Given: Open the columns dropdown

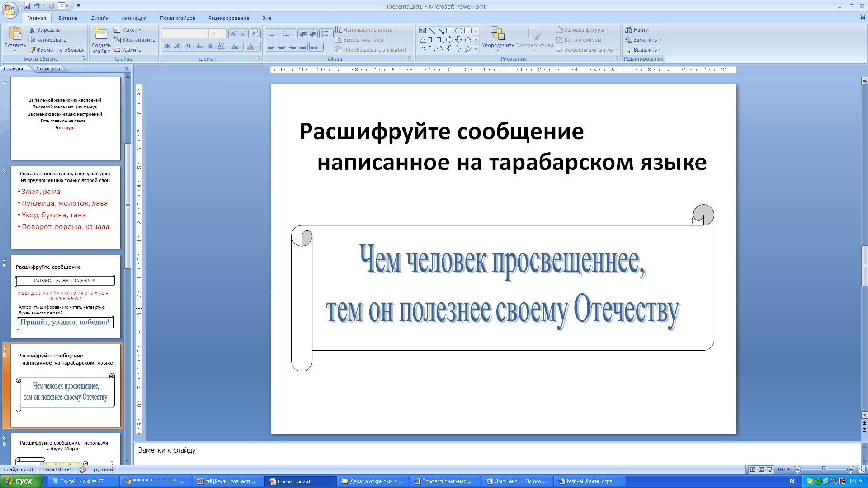Looking at the screenshot, I should click(316, 47).
